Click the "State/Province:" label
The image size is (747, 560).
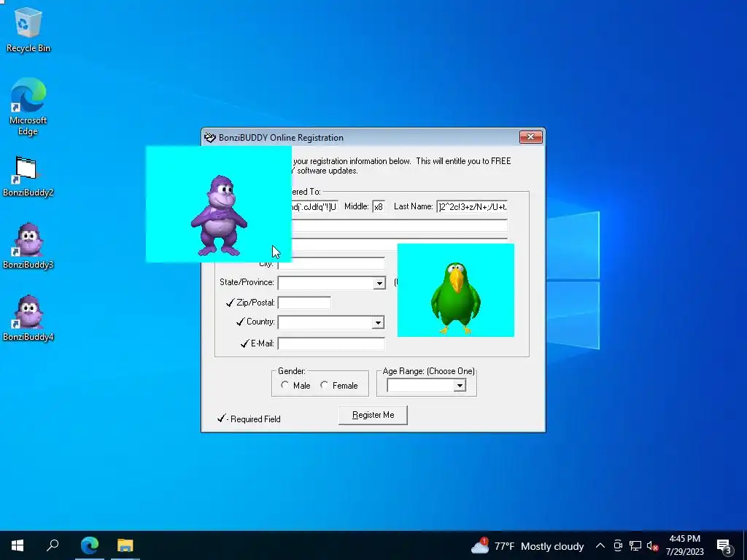point(247,282)
